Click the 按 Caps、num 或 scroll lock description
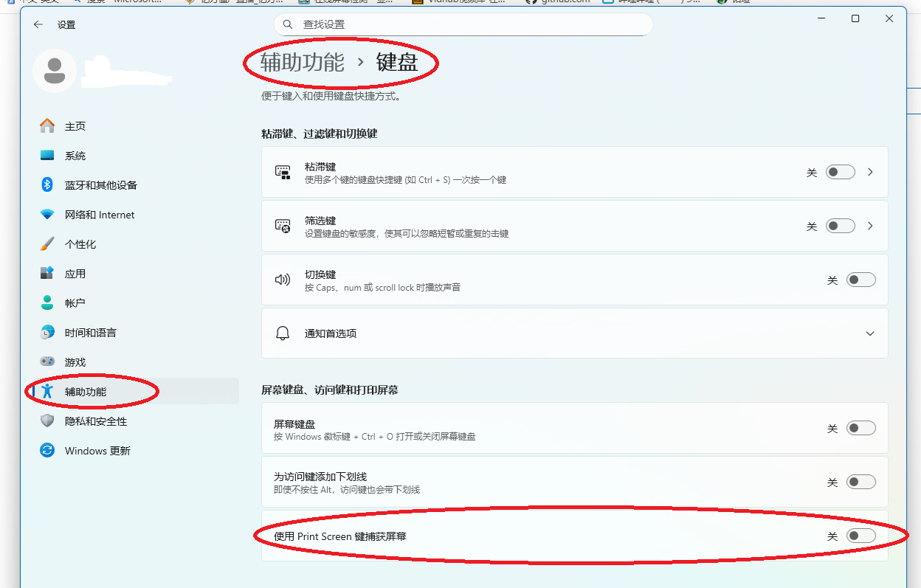Viewport: 921px width, 588px height. [382, 287]
